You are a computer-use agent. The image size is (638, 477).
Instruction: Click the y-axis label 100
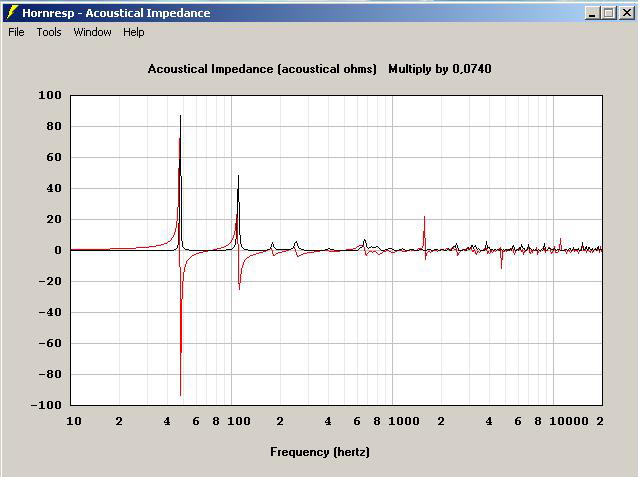pyautogui.click(x=50, y=95)
